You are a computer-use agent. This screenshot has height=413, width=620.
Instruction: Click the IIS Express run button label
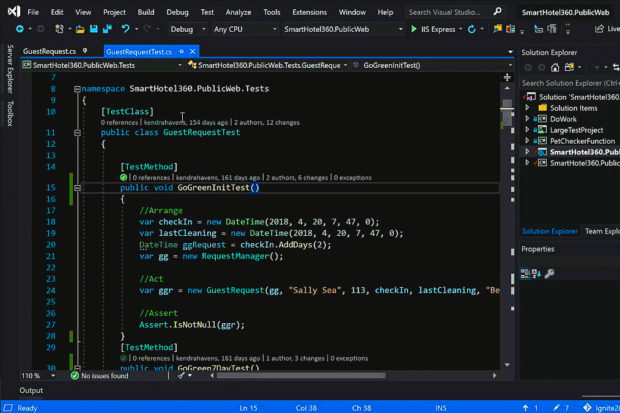(438, 29)
